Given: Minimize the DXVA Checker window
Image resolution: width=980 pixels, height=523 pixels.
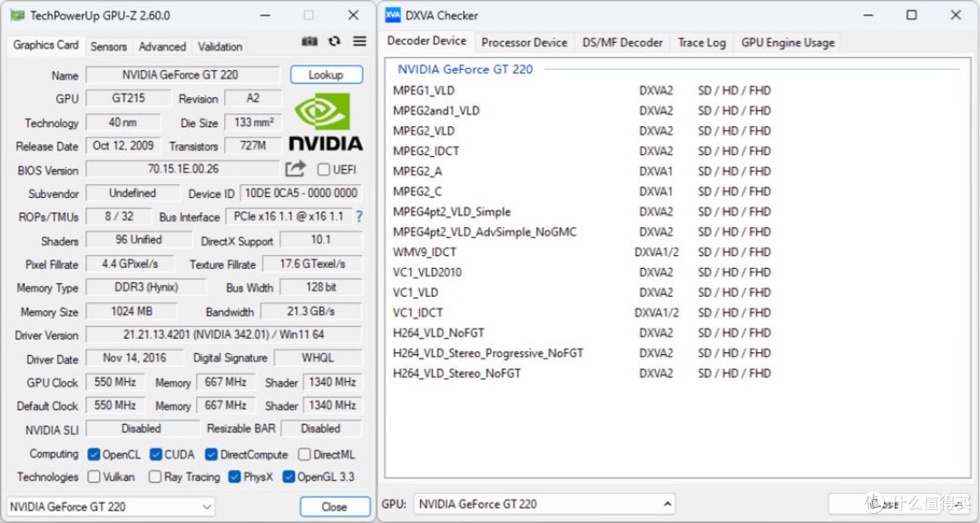Looking at the screenshot, I should [x=868, y=15].
